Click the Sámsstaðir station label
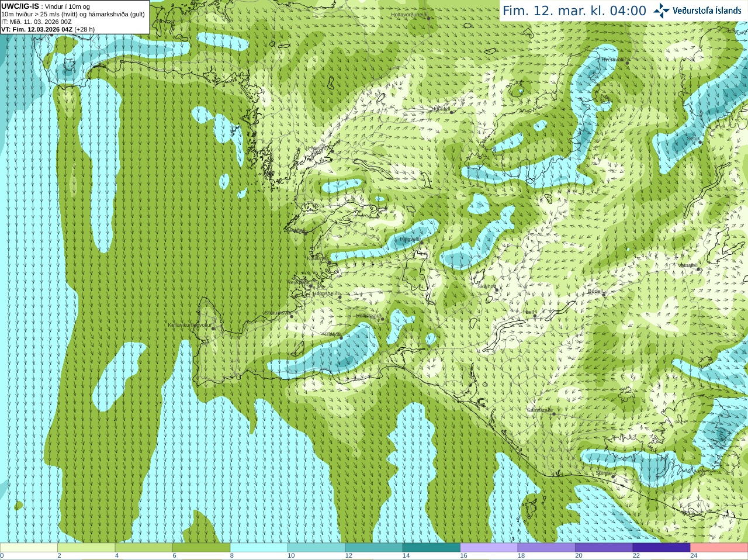The height and width of the screenshot is (560, 748). click(539, 410)
